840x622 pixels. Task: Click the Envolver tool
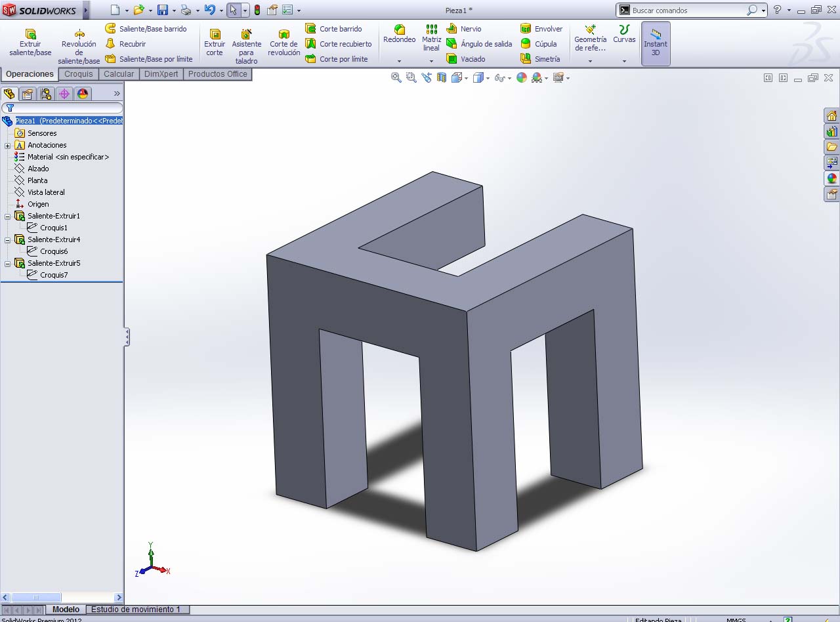pyautogui.click(x=541, y=29)
